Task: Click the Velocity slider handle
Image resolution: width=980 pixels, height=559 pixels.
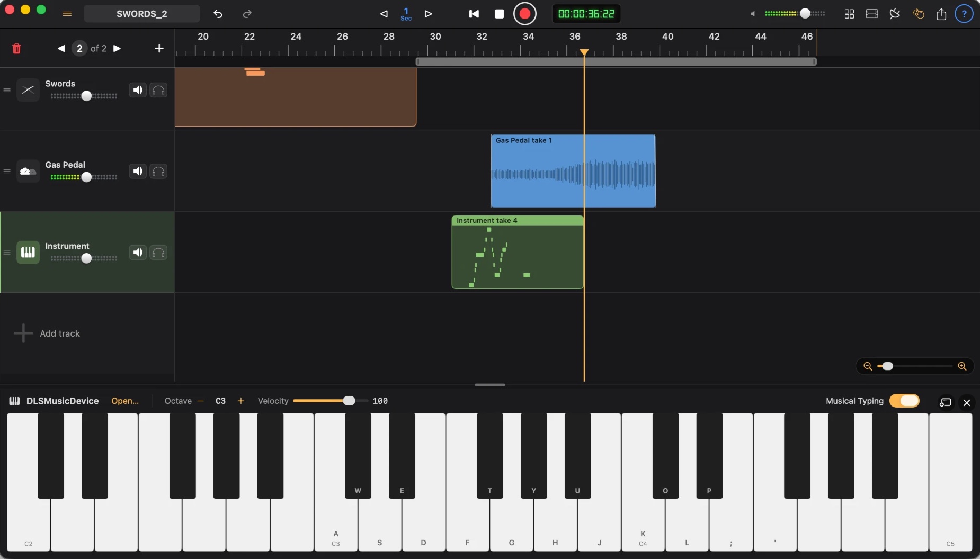Action: [349, 401]
